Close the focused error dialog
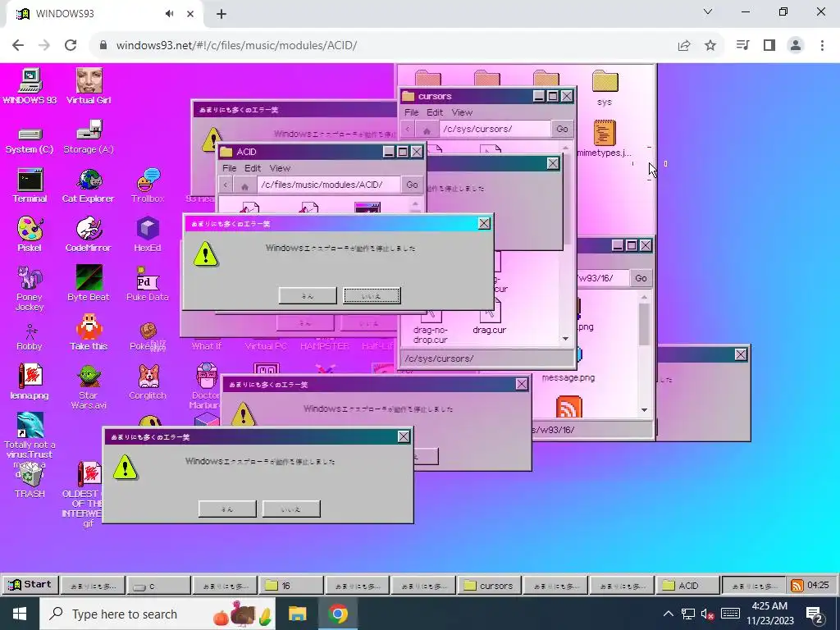840x630 pixels. point(484,223)
